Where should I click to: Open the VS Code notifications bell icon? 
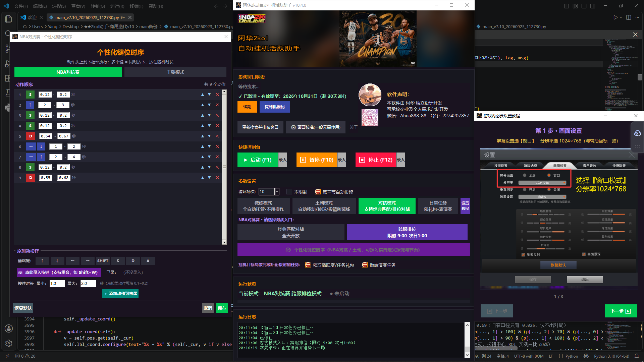[x=636, y=356]
